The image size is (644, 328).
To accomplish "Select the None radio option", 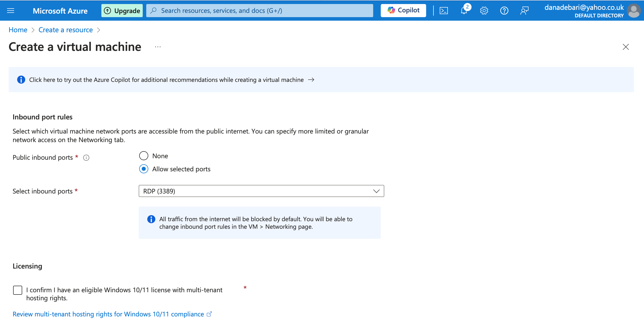I will coord(144,156).
